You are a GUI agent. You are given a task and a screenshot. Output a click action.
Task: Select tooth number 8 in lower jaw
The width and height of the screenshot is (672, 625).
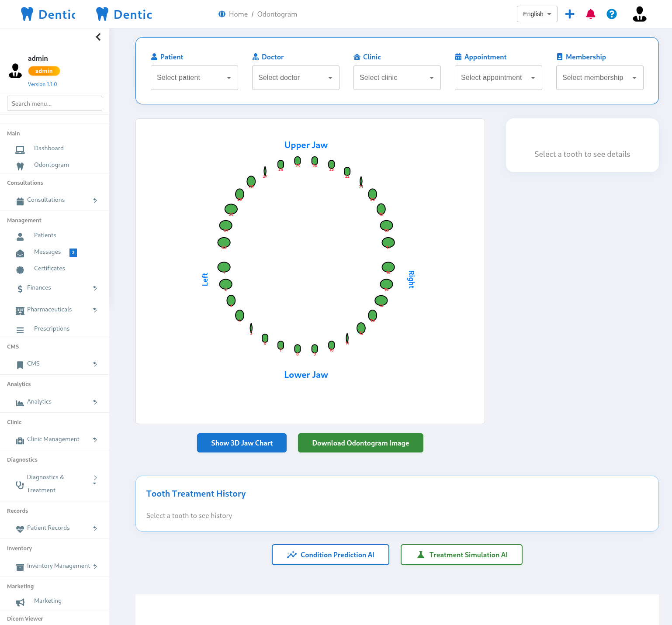pos(298,349)
